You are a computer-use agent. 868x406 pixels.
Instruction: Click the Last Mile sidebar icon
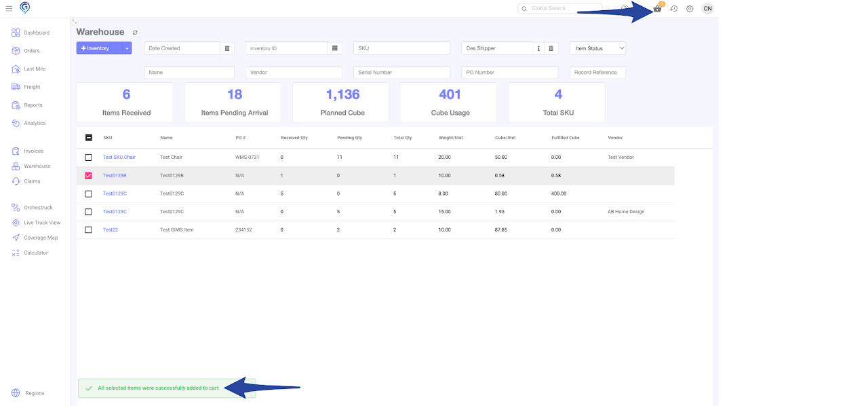pos(16,69)
